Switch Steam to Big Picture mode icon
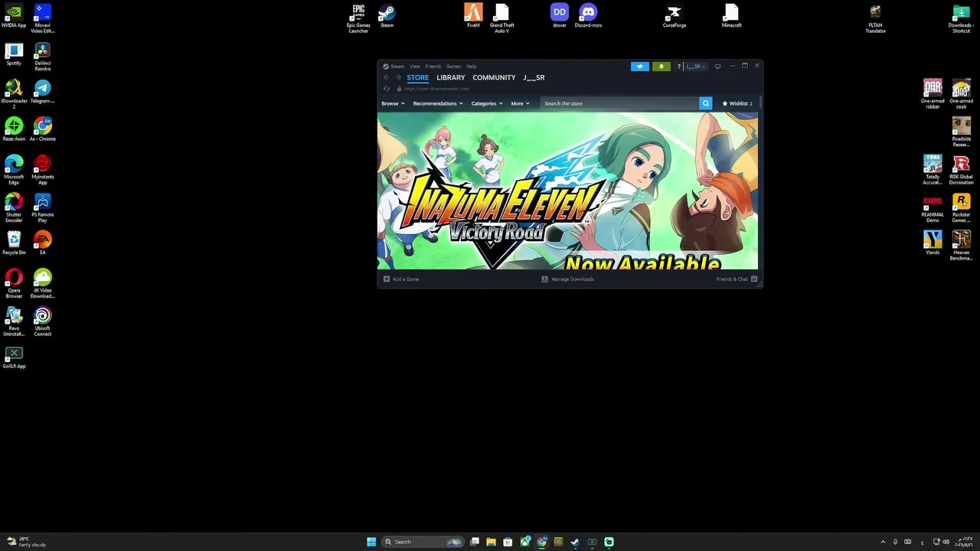 [717, 67]
